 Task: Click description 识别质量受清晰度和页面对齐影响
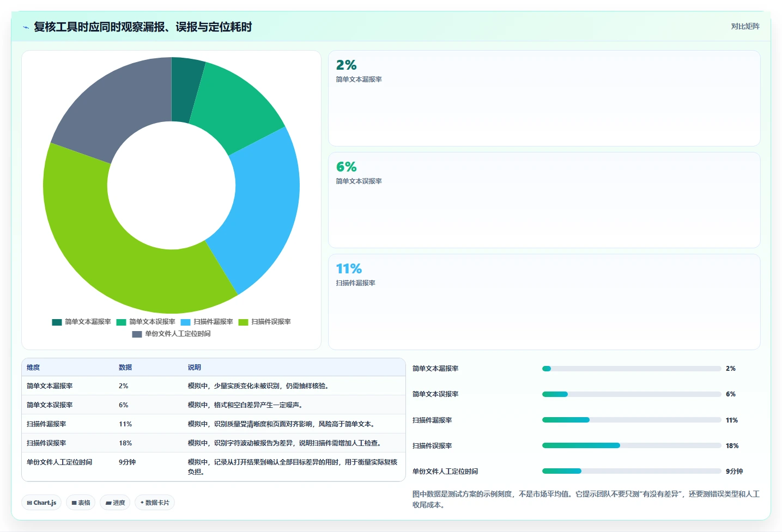coord(282,424)
